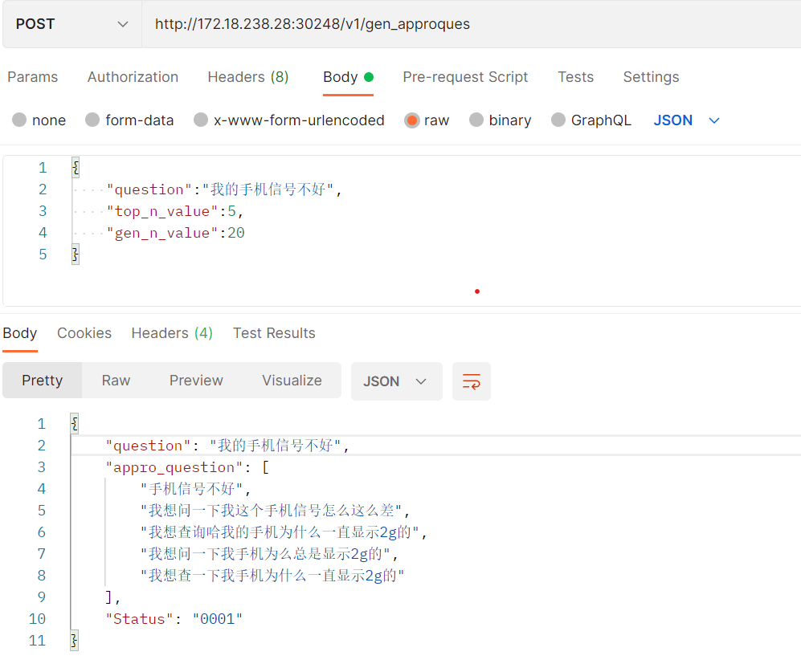Select the request Body tab
Screen dimensions: 801x672
point(348,77)
